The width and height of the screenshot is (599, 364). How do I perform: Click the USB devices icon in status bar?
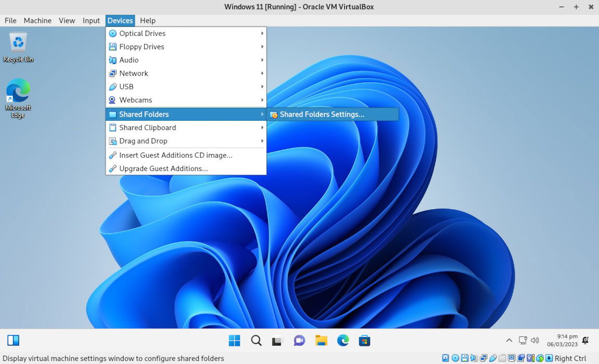pyautogui.click(x=493, y=358)
